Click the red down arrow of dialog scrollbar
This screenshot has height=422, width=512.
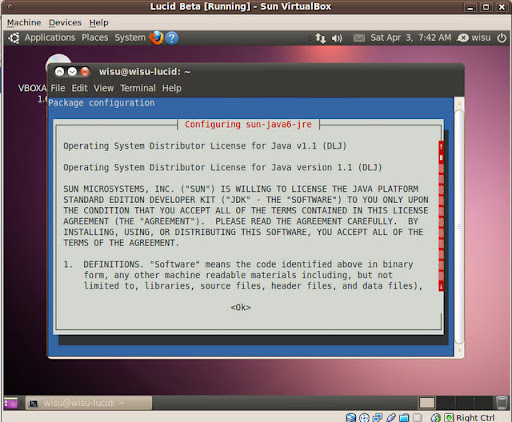441,286
